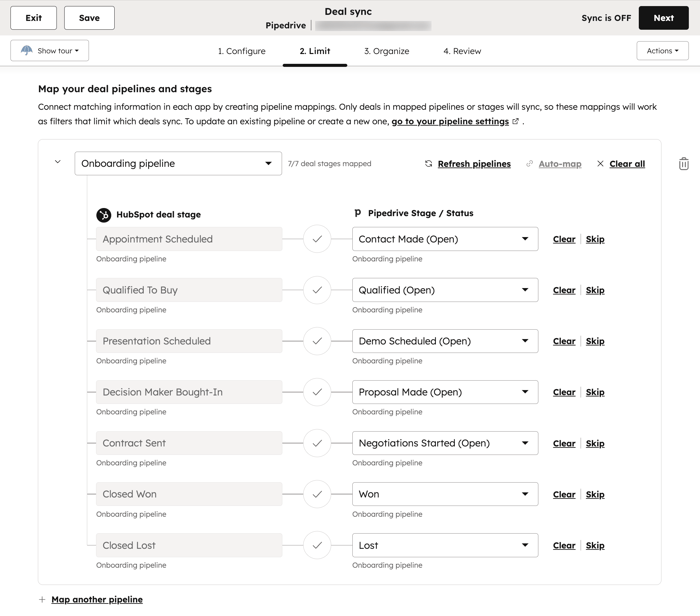Viewport: 700px width, 616px height.
Task: Click the Clear all link
Action: point(627,164)
